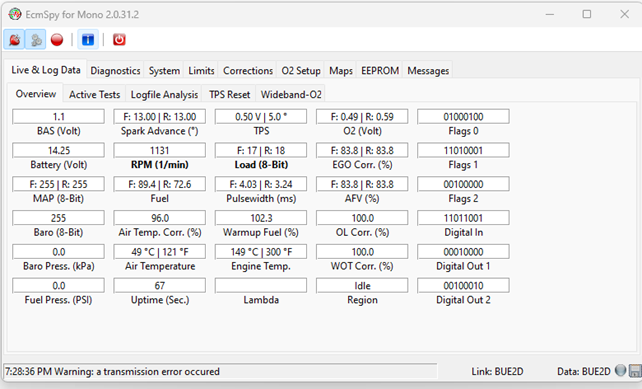Click the Battery (Volt) value field
The height and width of the screenshot is (389, 642).
point(59,150)
